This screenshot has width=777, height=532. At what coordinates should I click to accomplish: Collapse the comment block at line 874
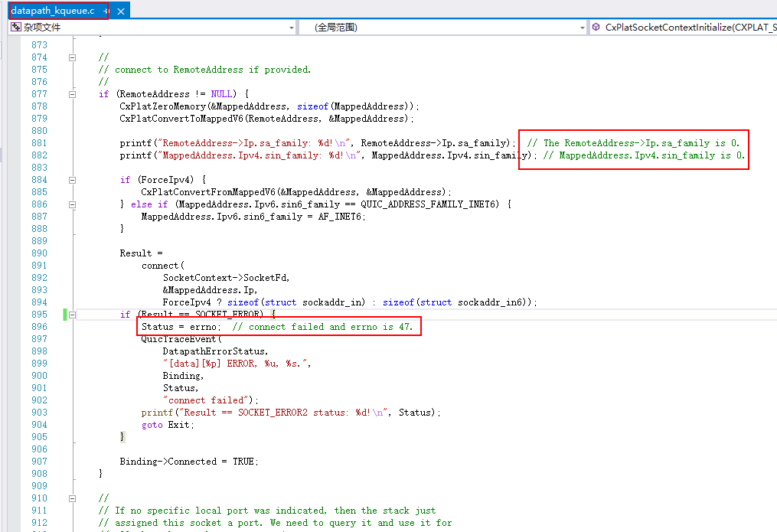(72, 57)
